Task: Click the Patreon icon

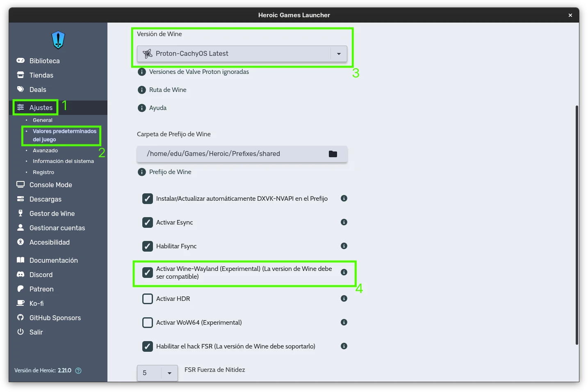Action: click(21, 289)
